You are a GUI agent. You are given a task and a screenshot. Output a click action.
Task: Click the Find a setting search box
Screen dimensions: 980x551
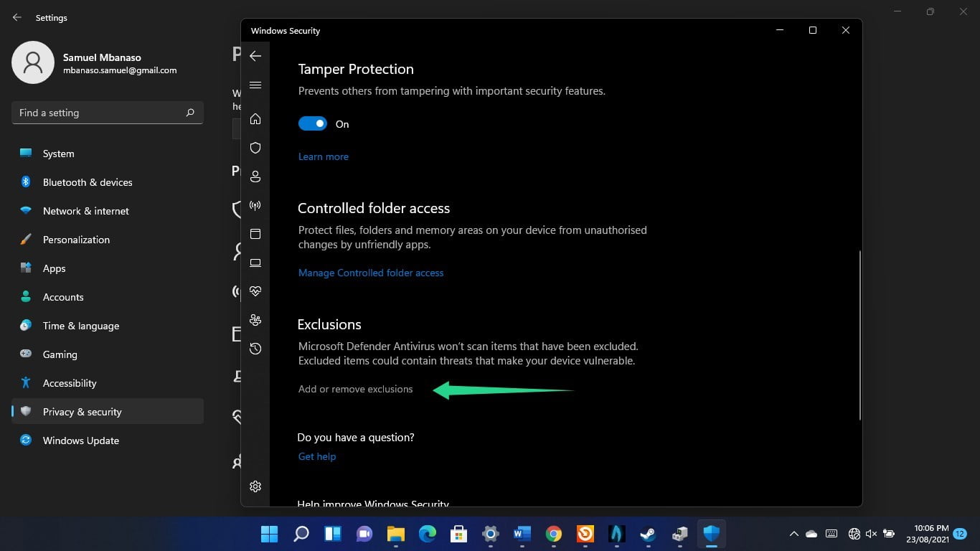pos(107,113)
